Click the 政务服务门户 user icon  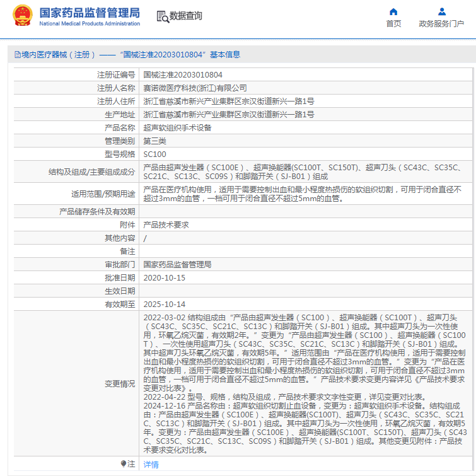pyautogui.click(x=442, y=12)
